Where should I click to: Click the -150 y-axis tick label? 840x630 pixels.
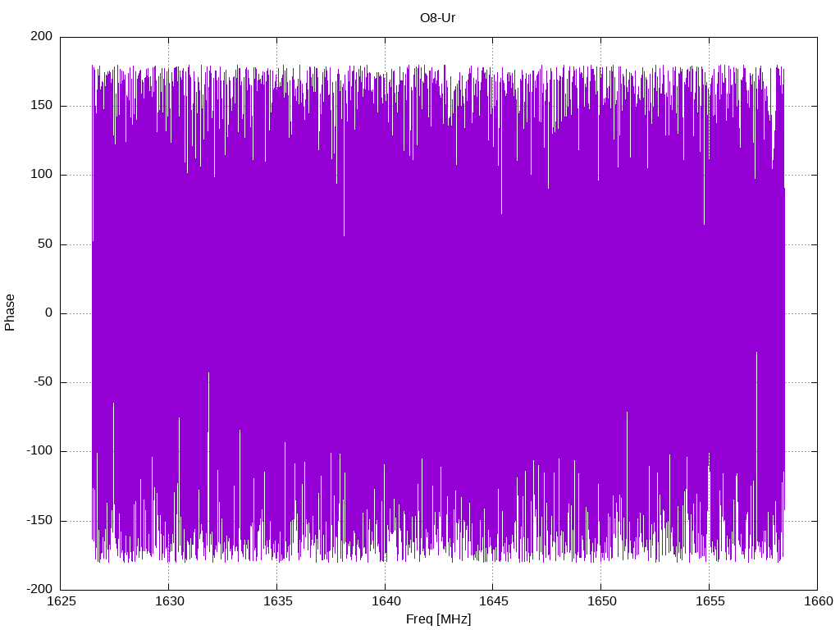(39, 520)
